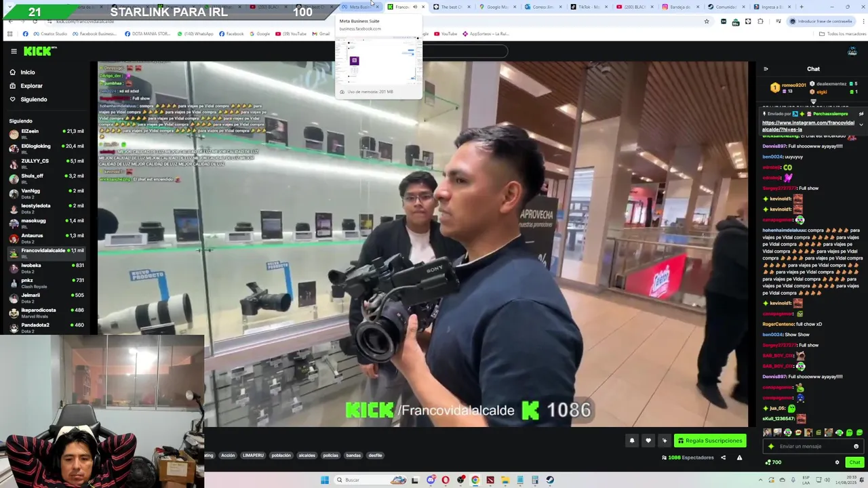Open masokugg followed channel
This screenshot has width=868, height=488.
click(46, 223)
